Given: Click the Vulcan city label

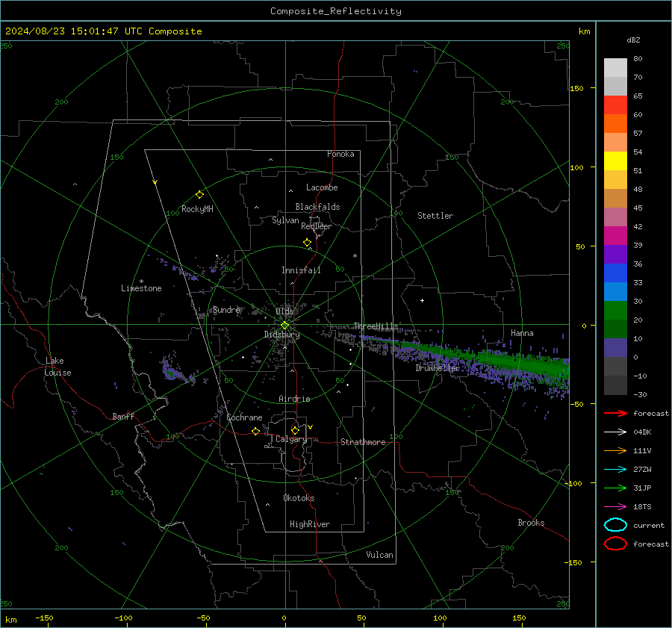Looking at the screenshot, I should (x=380, y=555).
